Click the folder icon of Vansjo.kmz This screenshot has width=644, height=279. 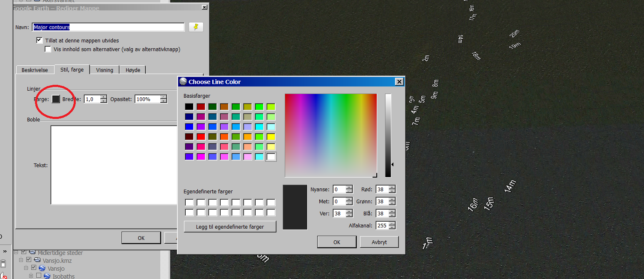point(37,260)
